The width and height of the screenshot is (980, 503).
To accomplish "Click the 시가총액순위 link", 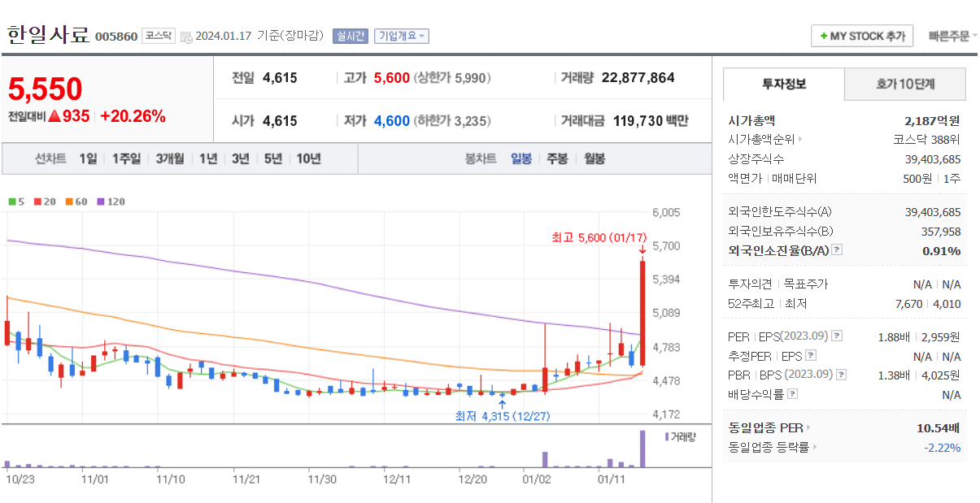I will coord(761,140).
